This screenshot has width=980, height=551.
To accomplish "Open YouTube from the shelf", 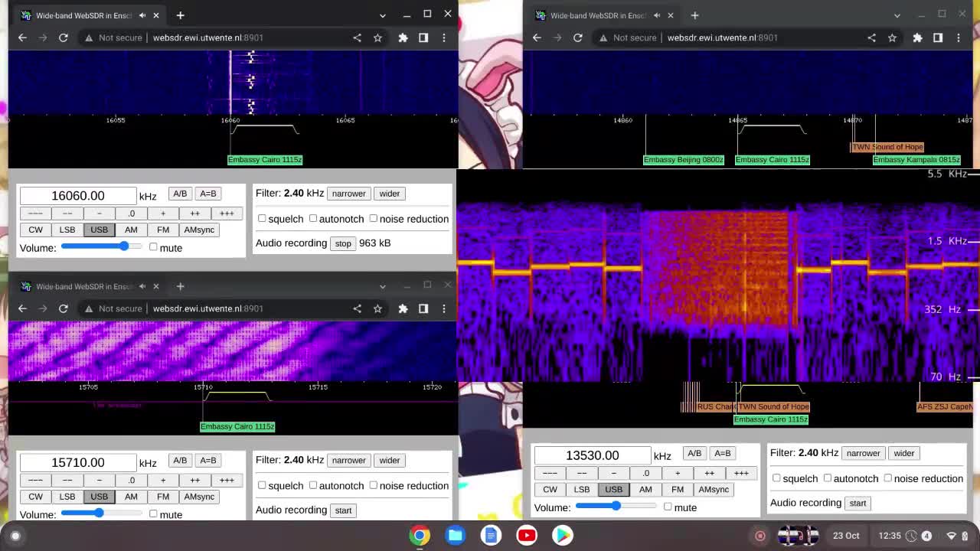I will (527, 535).
